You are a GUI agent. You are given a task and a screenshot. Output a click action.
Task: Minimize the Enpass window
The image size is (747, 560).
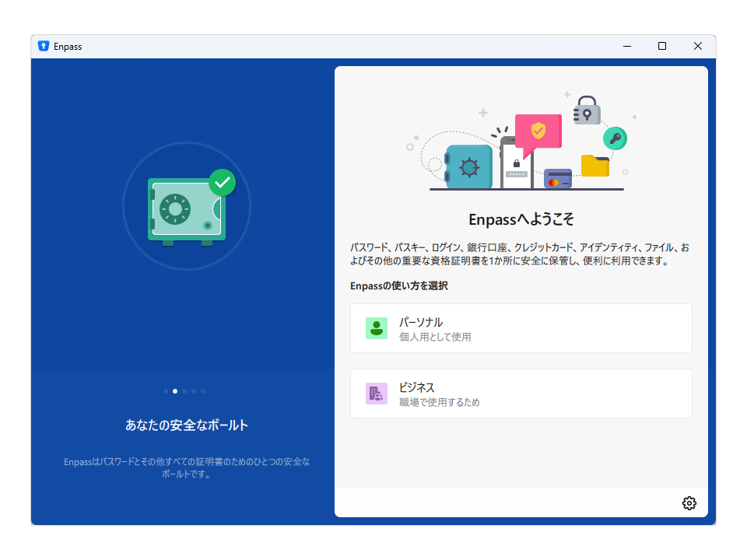(627, 46)
